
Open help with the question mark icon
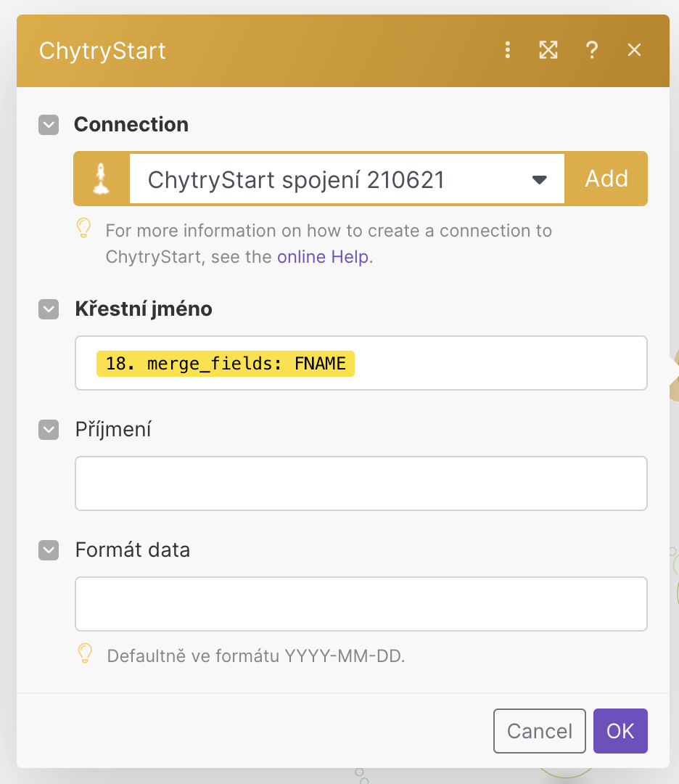[592, 50]
